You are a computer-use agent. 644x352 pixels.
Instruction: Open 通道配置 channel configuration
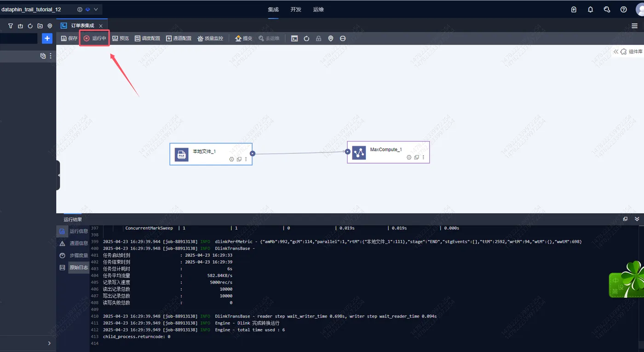click(178, 39)
